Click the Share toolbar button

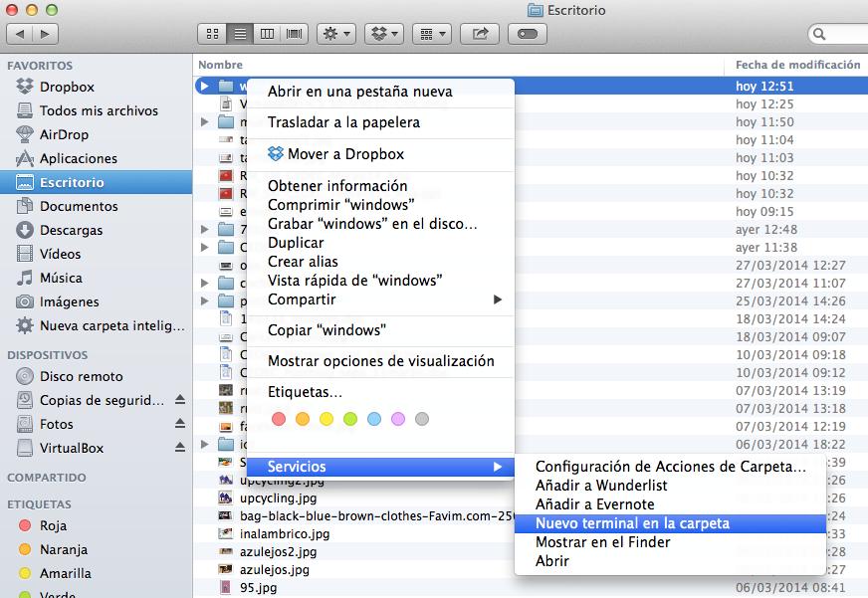click(x=481, y=34)
